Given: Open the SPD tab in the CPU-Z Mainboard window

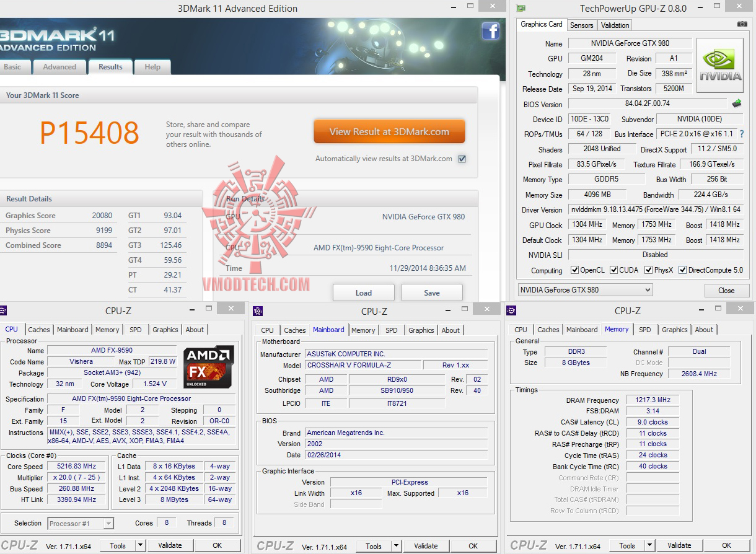Looking at the screenshot, I should click(x=392, y=330).
